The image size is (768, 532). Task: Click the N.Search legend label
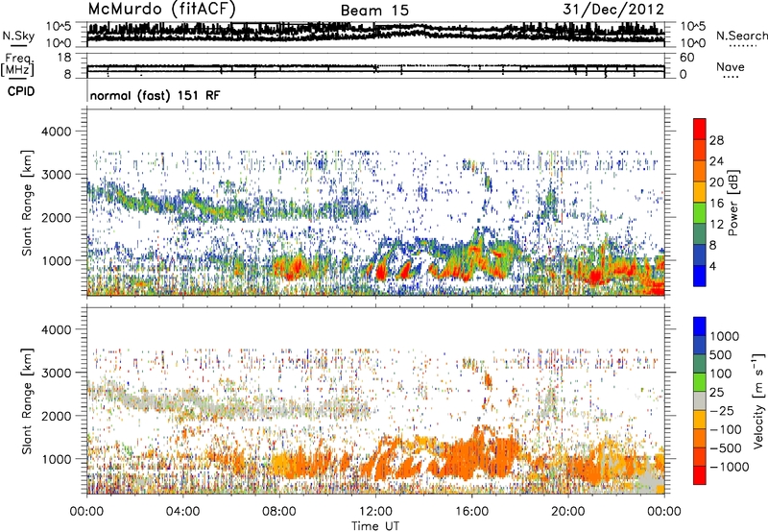[741, 36]
